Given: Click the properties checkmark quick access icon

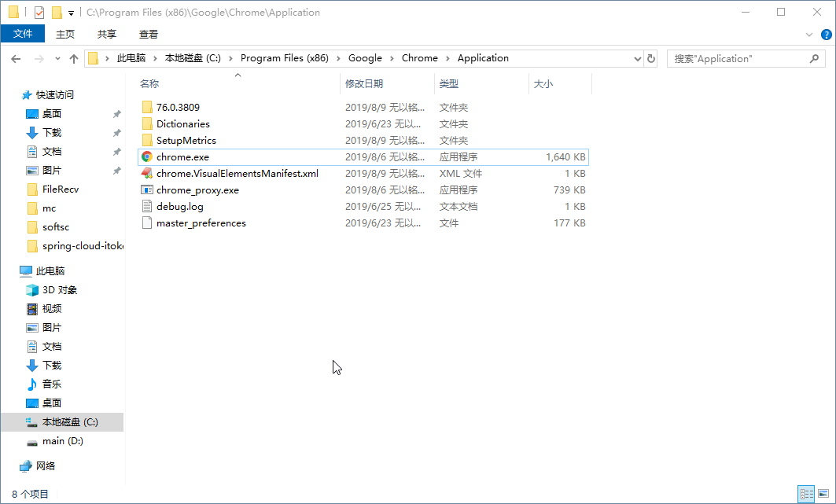Looking at the screenshot, I should pos(39,13).
